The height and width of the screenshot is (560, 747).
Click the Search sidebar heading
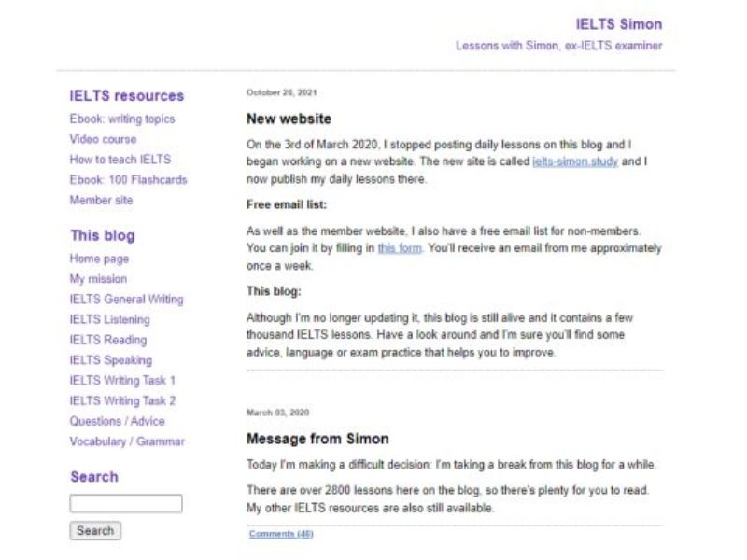pyautogui.click(x=94, y=477)
